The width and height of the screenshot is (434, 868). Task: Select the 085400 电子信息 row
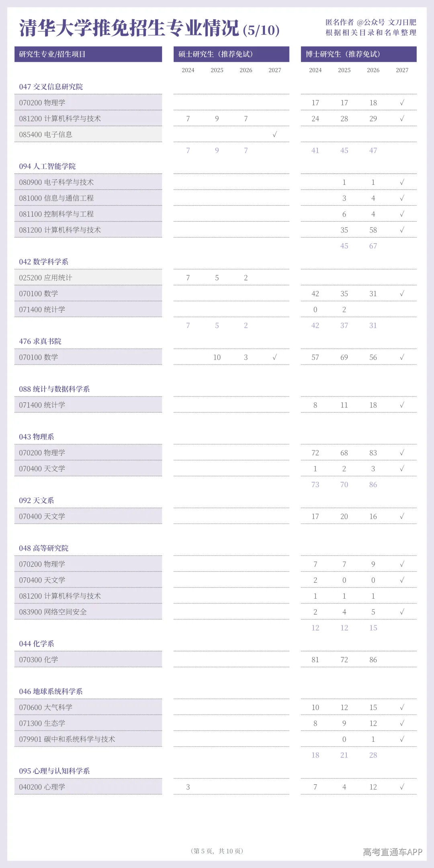coord(88,134)
